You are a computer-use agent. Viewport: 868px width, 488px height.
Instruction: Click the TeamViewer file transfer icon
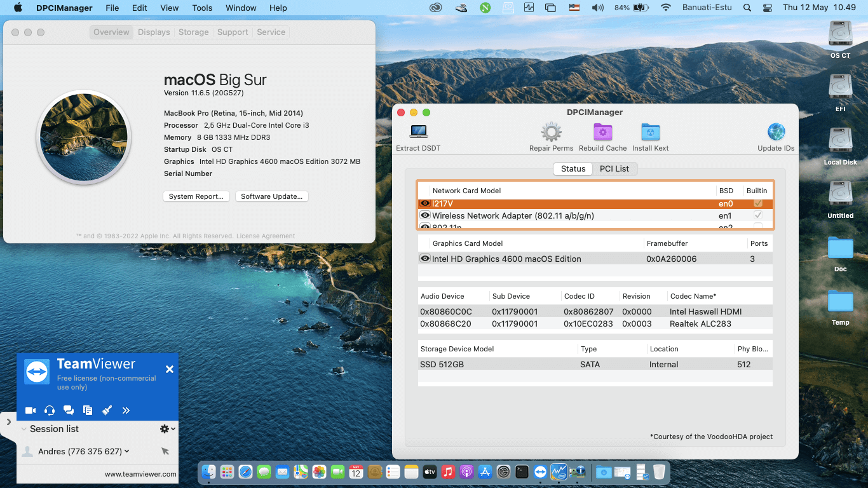click(88, 410)
